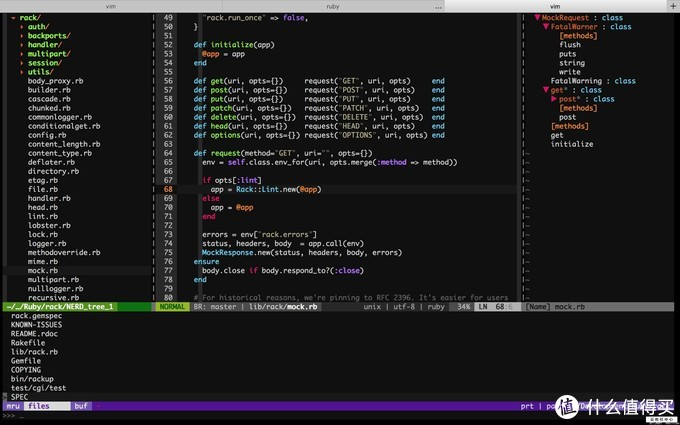
Task: Open lint.rb in the file tree
Action: [42, 216]
